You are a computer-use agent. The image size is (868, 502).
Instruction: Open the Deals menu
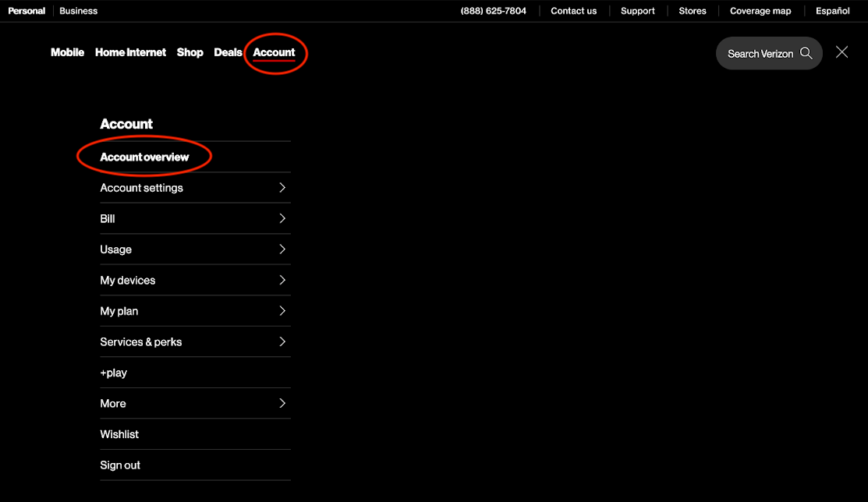pyautogui.click(x=228, y=52)
